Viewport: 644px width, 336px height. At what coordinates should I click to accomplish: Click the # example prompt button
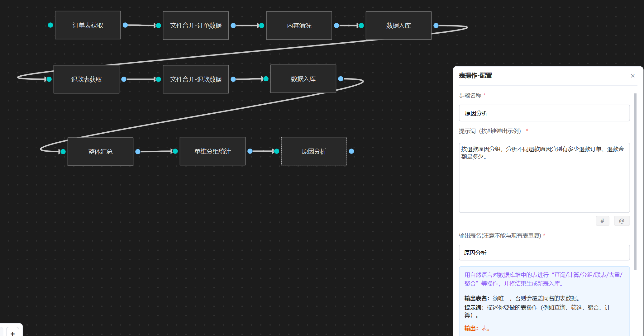pos(602,221)
